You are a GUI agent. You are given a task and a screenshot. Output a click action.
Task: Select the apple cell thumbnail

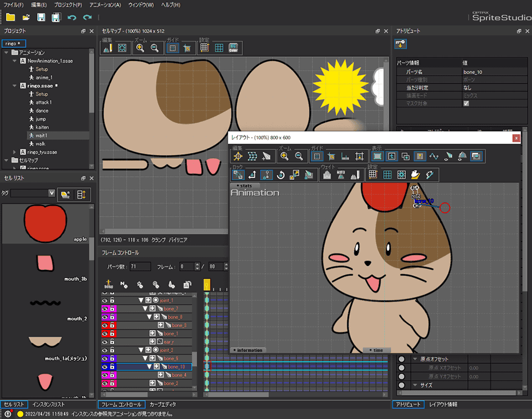(45, 223)
